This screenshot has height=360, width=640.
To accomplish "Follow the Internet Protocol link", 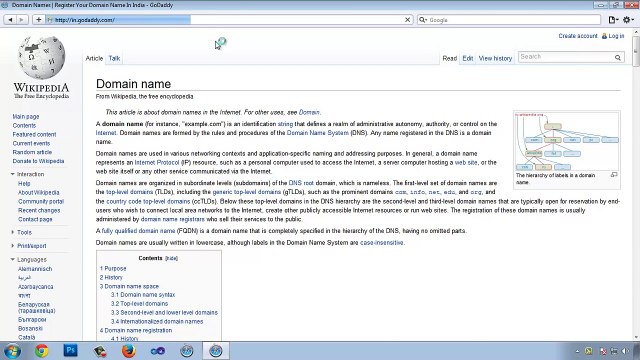I will (157, 162).
